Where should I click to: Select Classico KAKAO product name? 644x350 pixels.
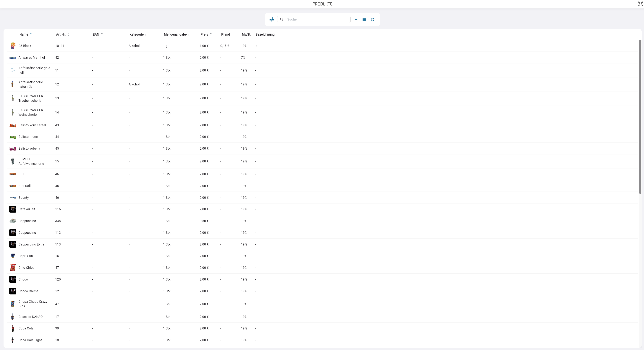[x=30, y=317]
